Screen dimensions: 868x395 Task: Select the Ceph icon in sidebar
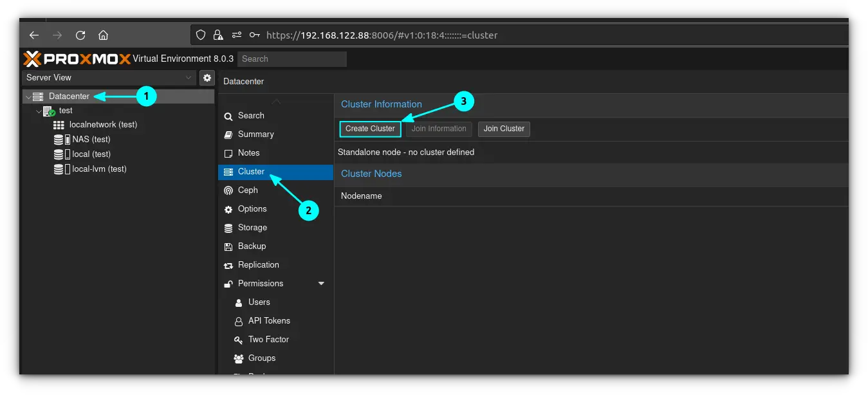coord(228,190)
